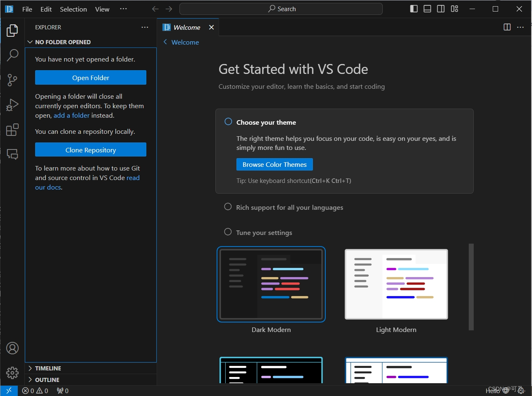Open the Selection menu

(74, 9)
